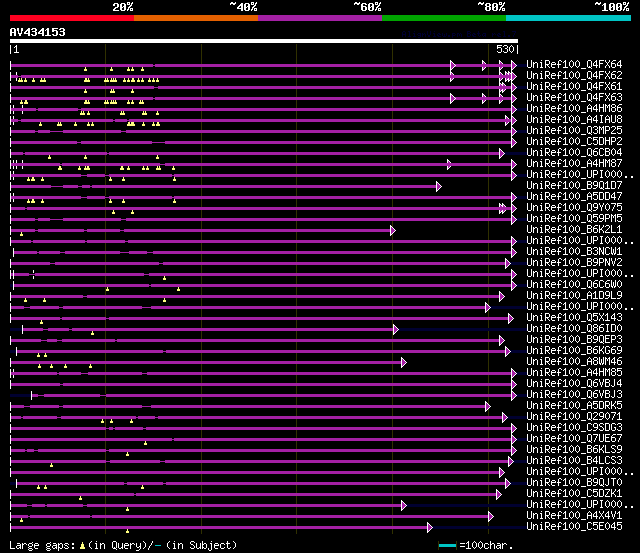The height and width of the screenshot is (553, 640).
Task: Click the query end position label 530
Action: 505,49
